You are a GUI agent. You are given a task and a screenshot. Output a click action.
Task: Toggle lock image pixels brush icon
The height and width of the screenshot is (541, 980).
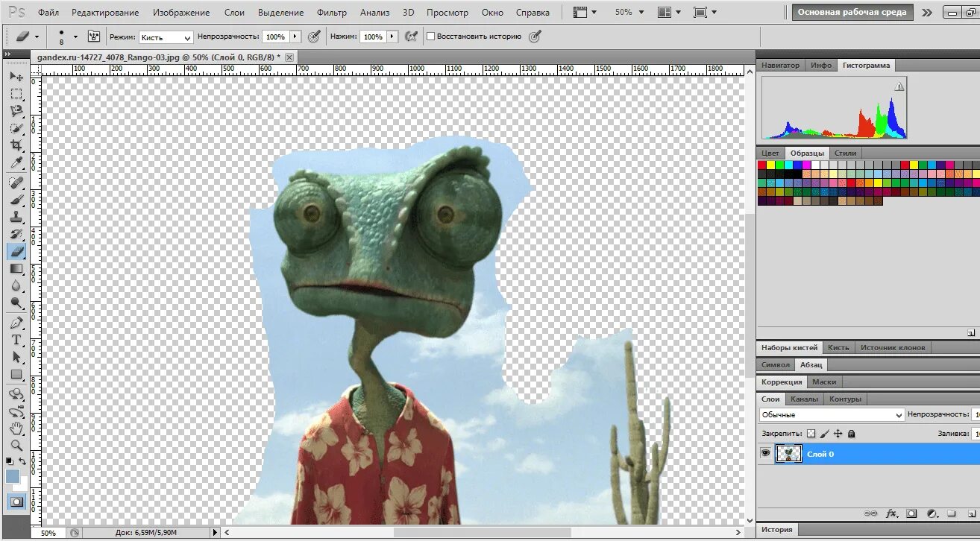(824, 433)
